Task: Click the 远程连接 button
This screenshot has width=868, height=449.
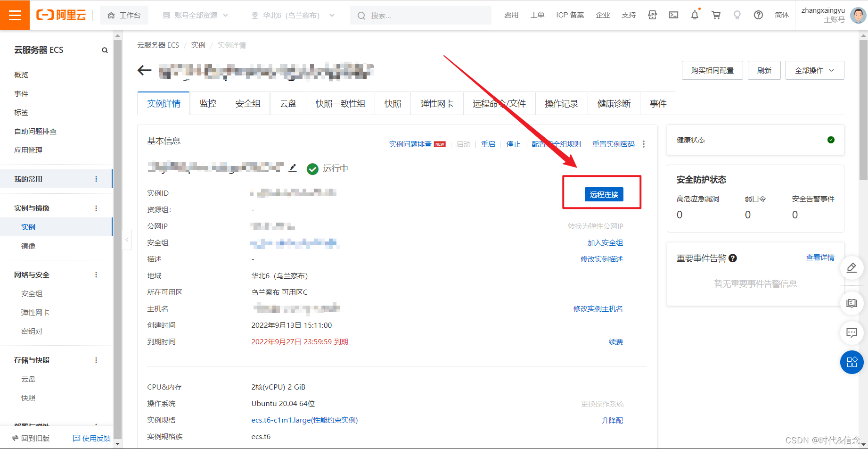Action: [604, 194]
